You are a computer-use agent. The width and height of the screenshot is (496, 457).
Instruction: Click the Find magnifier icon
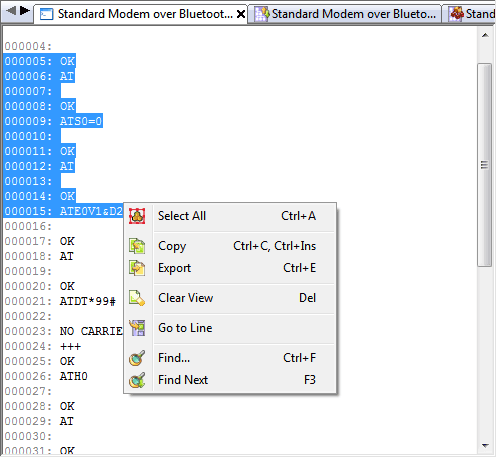(137, 358)
